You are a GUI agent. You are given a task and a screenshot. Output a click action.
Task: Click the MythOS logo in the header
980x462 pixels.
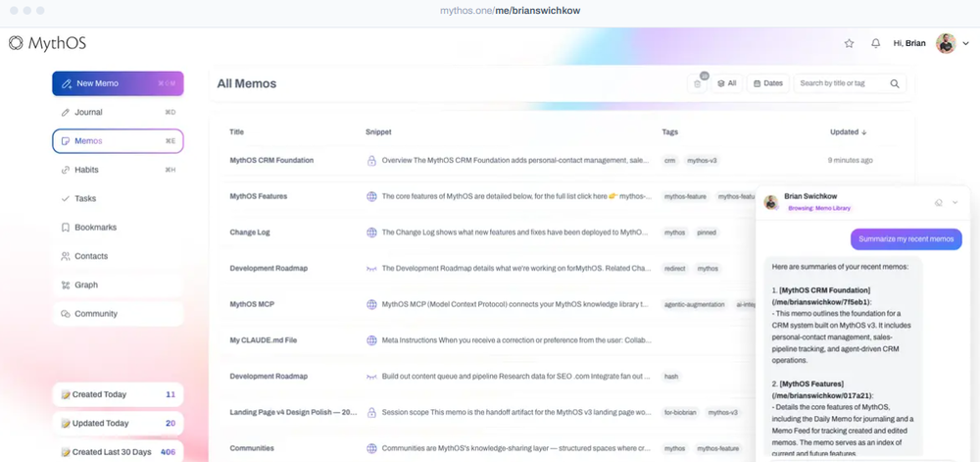[x=47, y=43]
